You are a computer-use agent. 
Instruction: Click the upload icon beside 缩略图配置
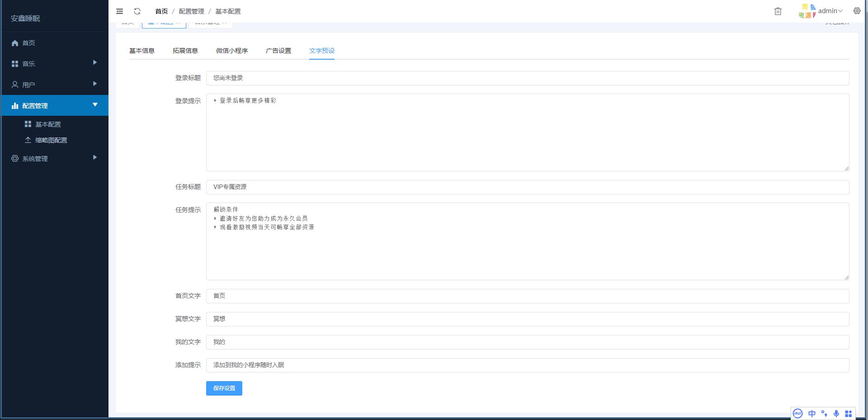pyautogui.click(x=28, y=140)
